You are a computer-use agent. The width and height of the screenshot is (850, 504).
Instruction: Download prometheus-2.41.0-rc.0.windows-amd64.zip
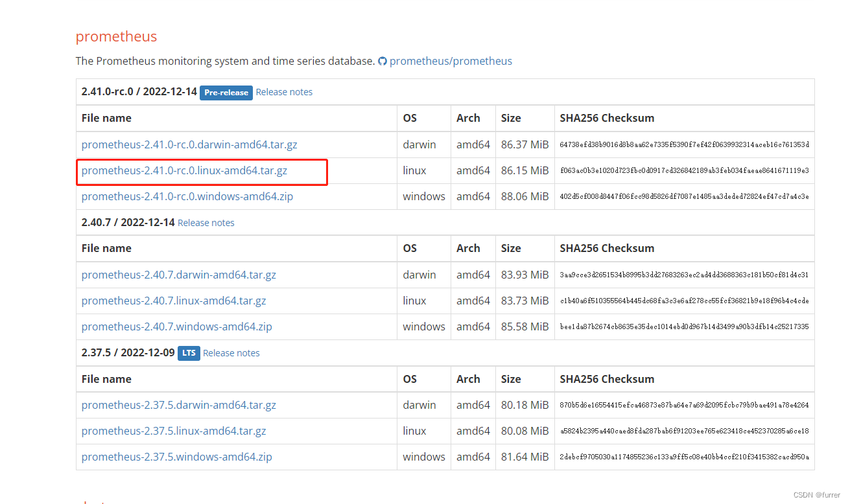[x=187, y=196]
